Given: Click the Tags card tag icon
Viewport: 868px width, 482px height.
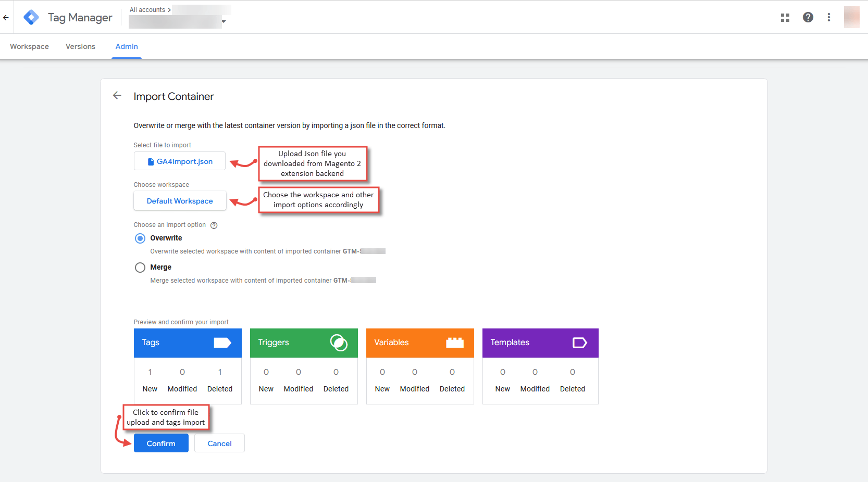Looking at the screenshot, I should click(222, 343).
